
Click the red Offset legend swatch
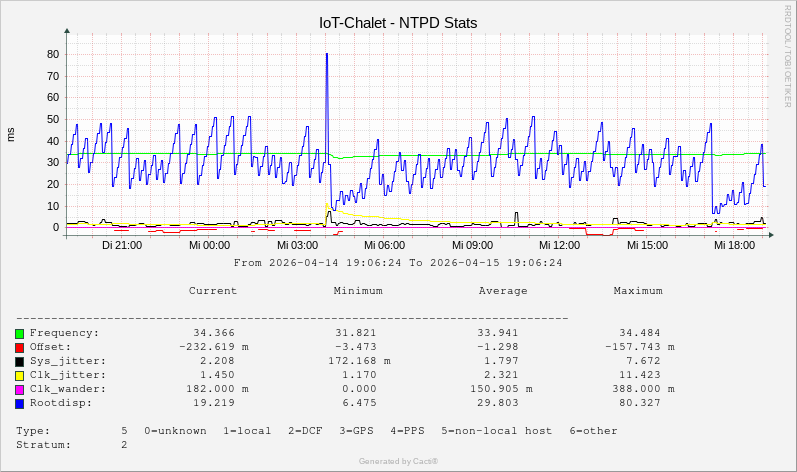tap(19, 347)
